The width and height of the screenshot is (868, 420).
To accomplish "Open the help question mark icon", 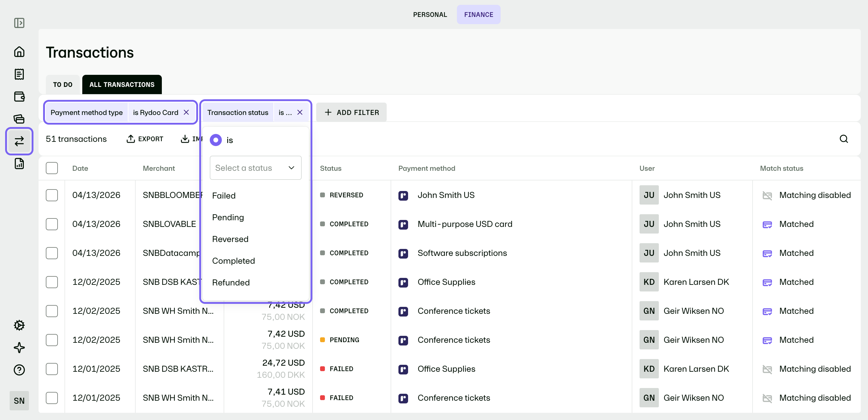I will pyautogui.click(x=19, y=370).
